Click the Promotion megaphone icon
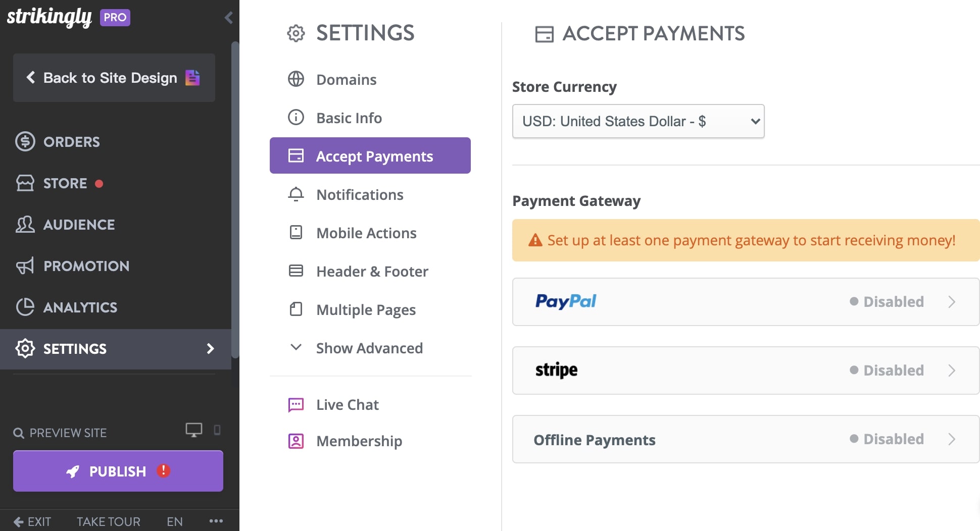 click(25, 266)
